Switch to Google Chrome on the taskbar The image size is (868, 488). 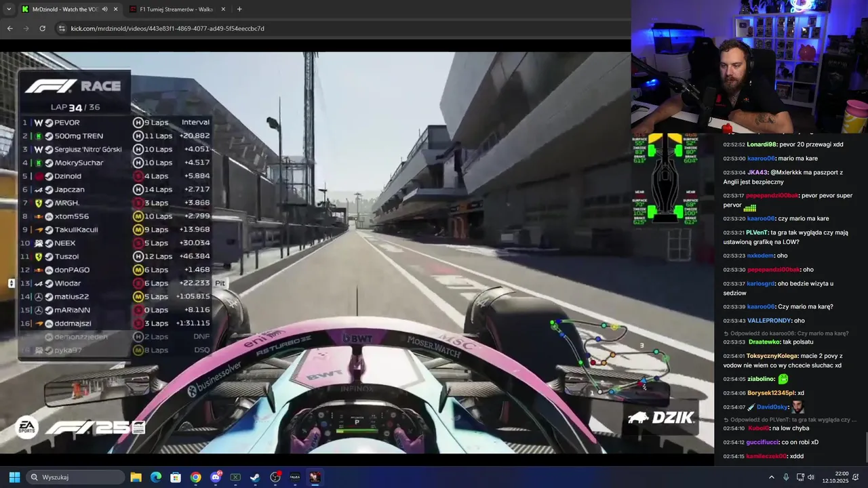pos(195,477)
